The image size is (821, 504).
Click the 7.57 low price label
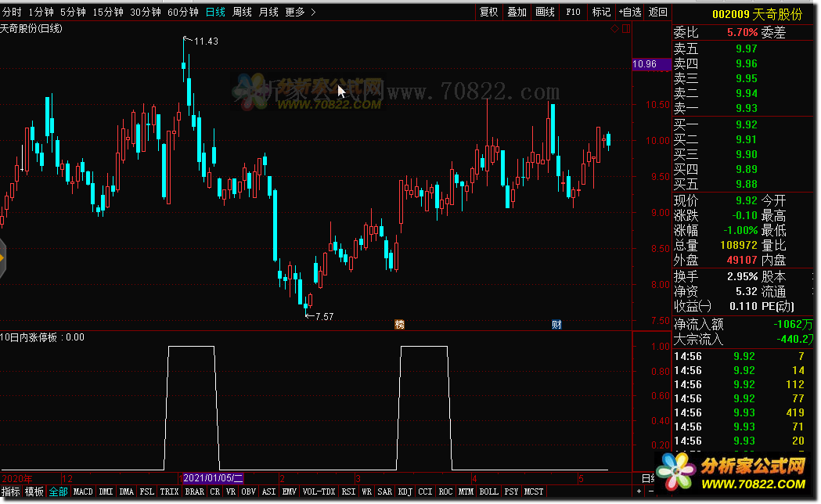coord(324,317)
